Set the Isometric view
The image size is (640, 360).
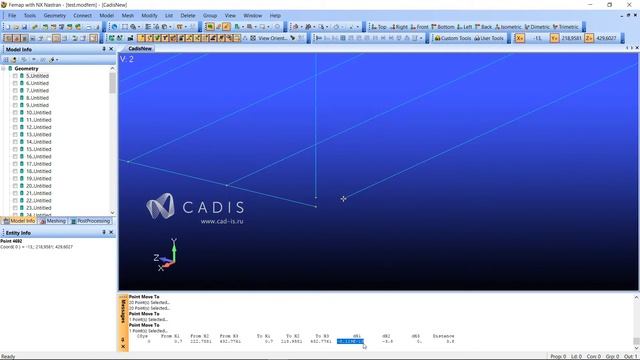(x=508, y=27)
